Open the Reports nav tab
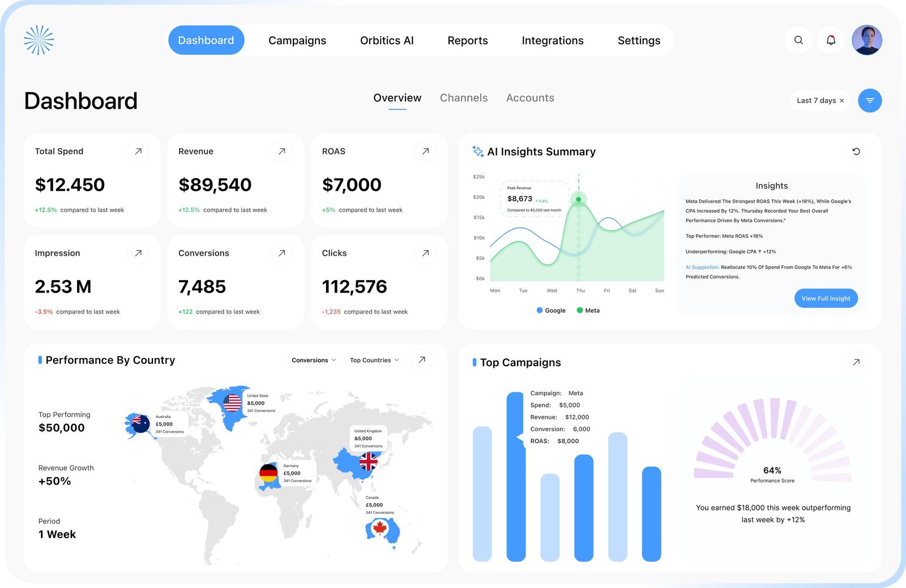This screenshot has height=588, width=906. 468,40
